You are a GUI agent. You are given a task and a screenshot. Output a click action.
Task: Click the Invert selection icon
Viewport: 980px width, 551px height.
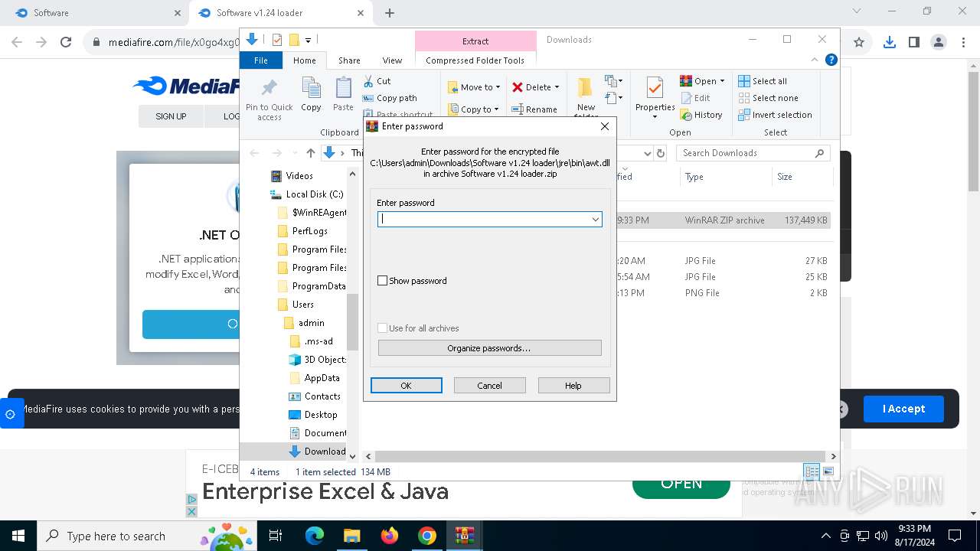pos(744,115)
